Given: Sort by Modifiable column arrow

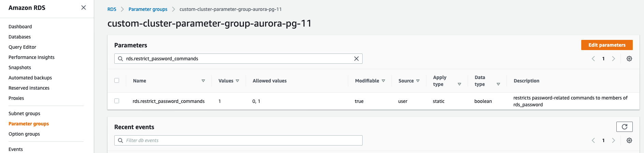Looking at the screenshot, I should point(383,81).
